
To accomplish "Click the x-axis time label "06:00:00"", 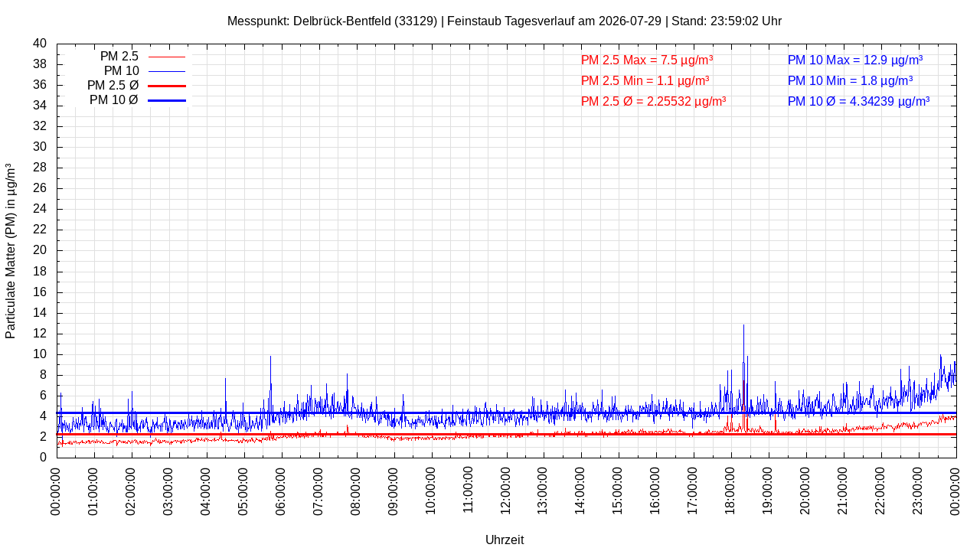I will pyautogui.click(x=282, y=491).
